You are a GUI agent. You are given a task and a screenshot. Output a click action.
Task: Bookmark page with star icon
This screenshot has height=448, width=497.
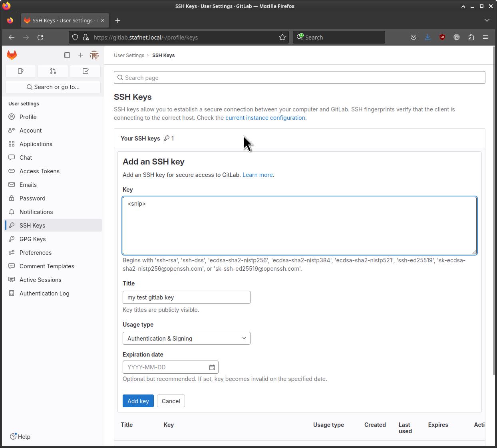(x=282, y=37)
